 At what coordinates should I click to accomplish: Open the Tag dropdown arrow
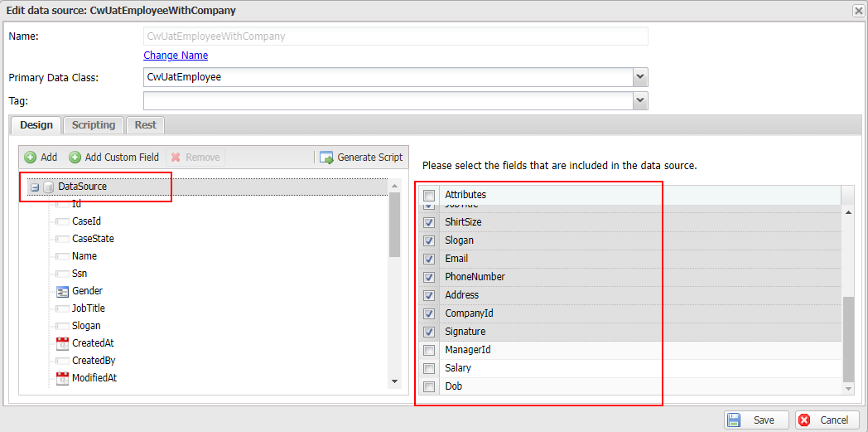tap(639, 100)
